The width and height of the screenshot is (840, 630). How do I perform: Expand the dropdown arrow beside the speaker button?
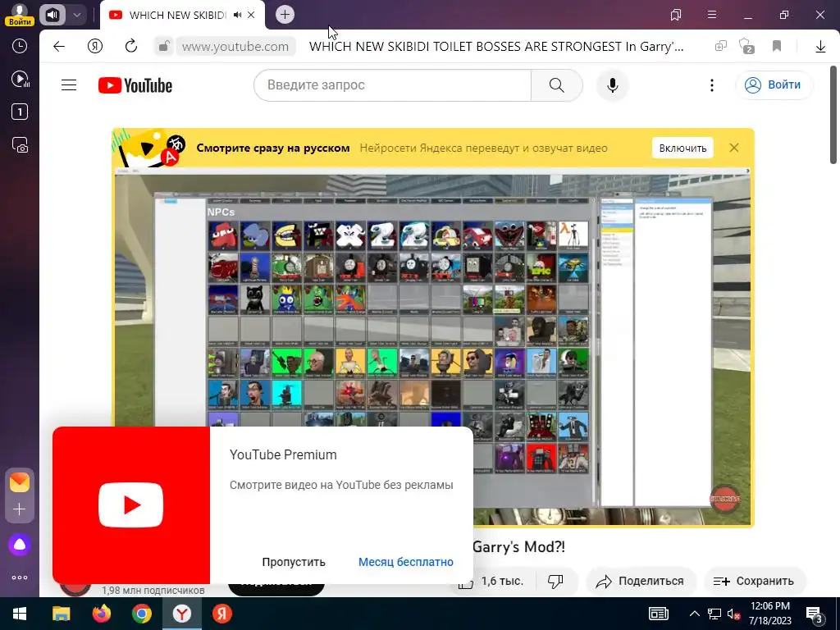point(76,15)
